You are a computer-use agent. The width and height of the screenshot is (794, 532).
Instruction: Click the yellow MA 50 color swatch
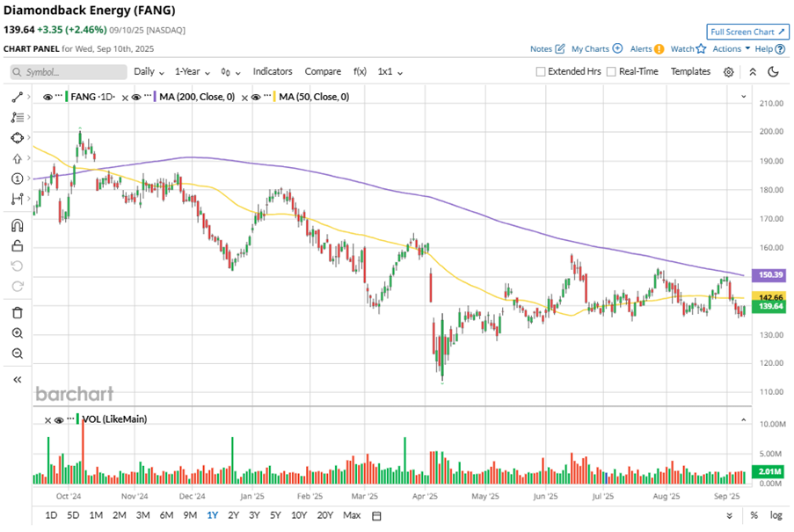pos(274,96)
